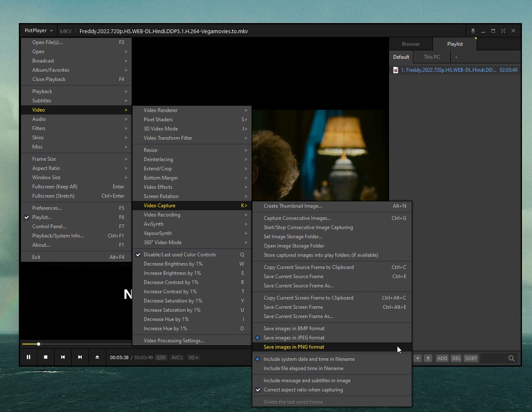Image resolution: width=532 pixels, height=412 pixels.
Task: Open the PotPlayer main dropdown menu
Action: tap(38, 31)
